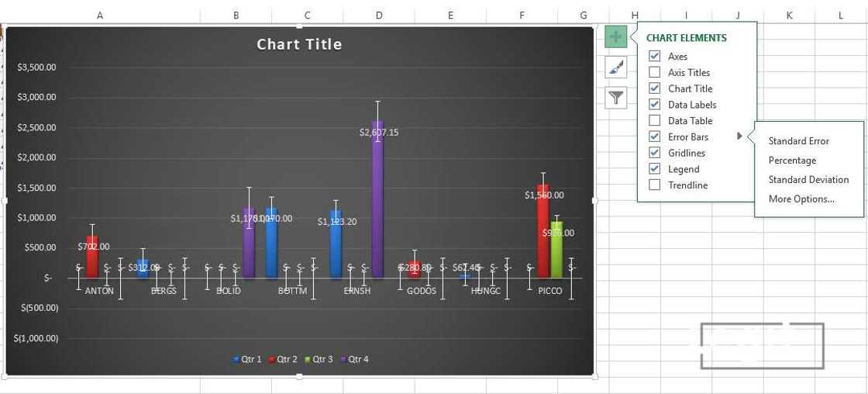Select Standard Deviation error bars
Screen dimensions: 868x394
(x=808, y=180)
